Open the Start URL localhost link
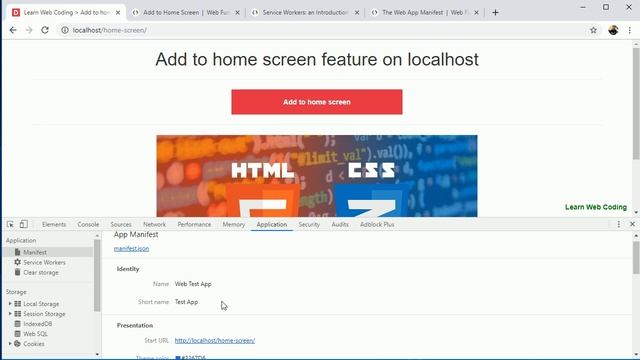This screenshot has height=360, width=640. point(215,340)
